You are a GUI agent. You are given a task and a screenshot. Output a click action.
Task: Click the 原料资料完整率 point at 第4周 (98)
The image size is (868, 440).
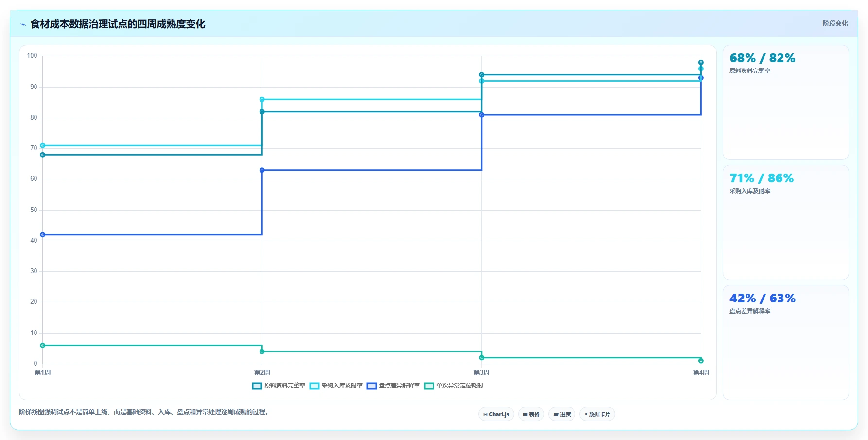coord(701,63)
